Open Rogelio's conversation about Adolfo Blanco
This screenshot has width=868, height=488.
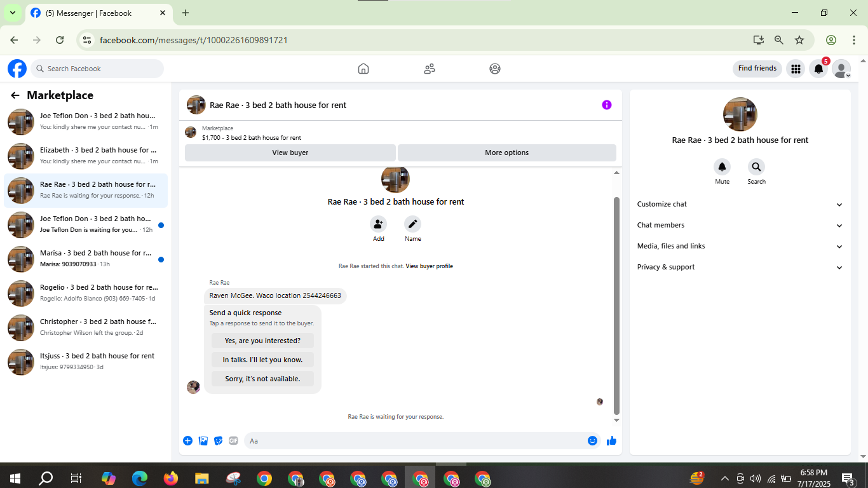(86, 294)
